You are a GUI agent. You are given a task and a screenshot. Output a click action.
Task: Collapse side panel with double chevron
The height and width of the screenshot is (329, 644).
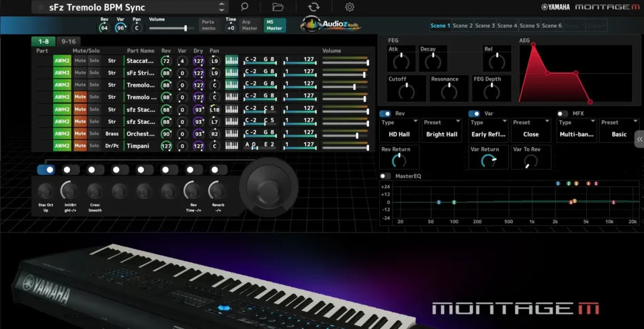coord(640,139)
